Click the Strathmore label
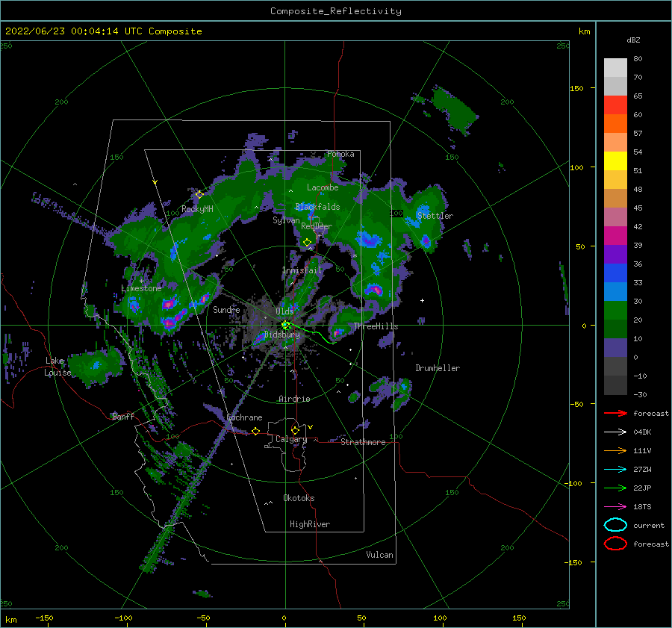This screenshot has width=672, height=628. point(363,442)
